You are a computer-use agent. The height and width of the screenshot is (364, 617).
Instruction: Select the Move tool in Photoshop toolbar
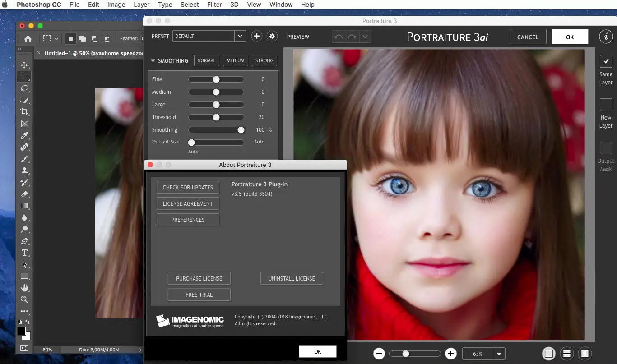[24, 65]
